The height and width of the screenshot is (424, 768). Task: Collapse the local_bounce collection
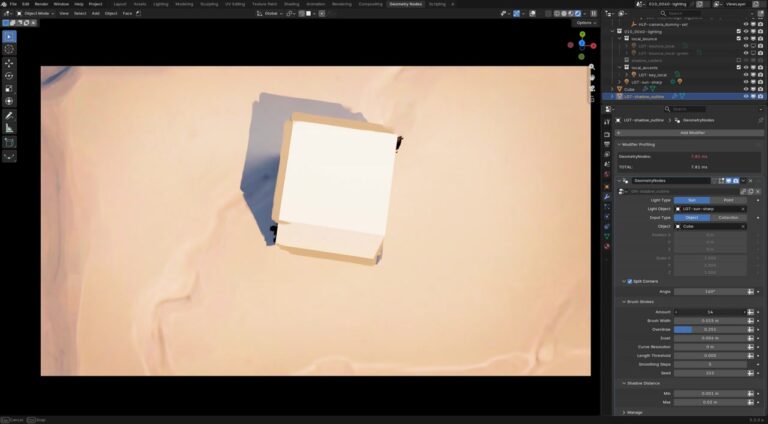(x=620, y=39)
